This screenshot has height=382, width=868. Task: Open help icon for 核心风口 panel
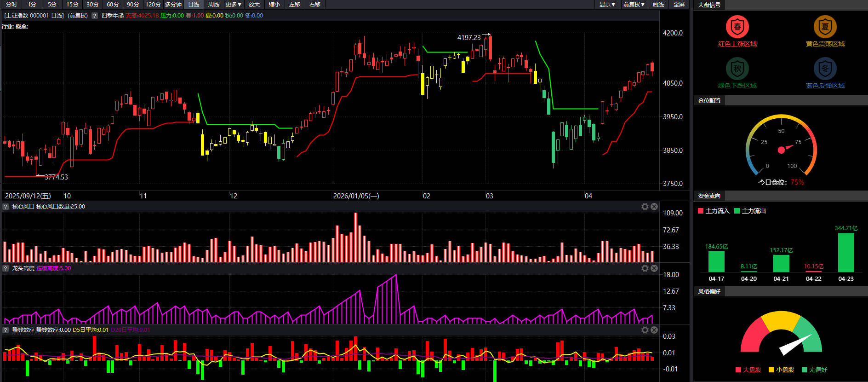(6, 207)
